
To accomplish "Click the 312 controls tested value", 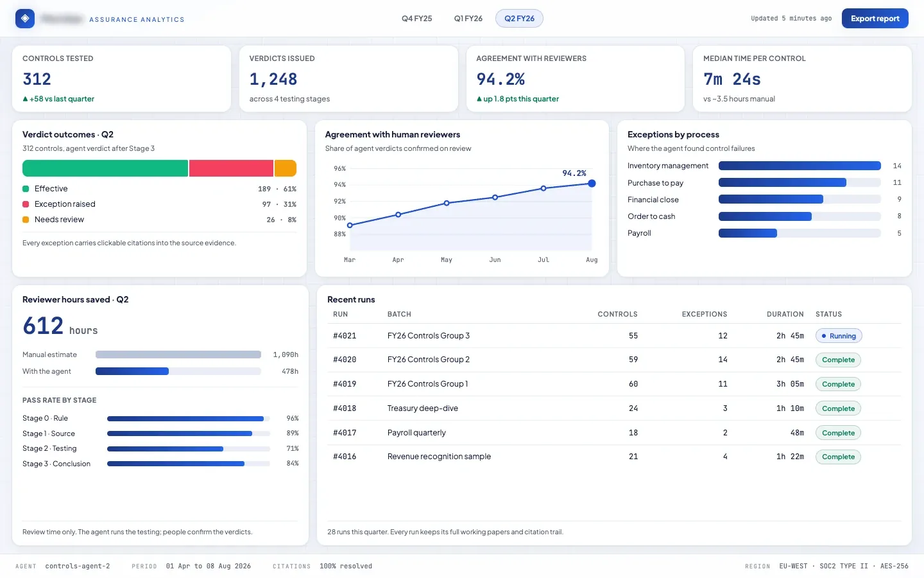I will click(37, 79).
